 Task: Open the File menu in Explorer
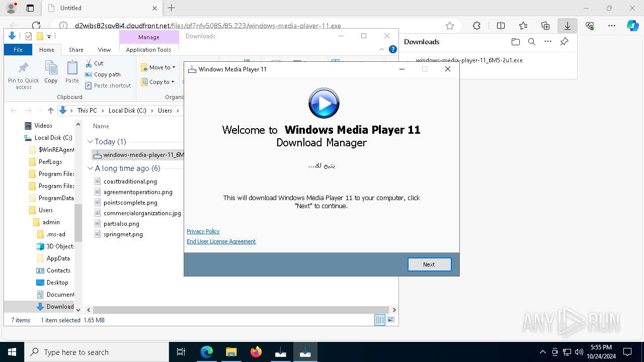[x=18, y=50]
